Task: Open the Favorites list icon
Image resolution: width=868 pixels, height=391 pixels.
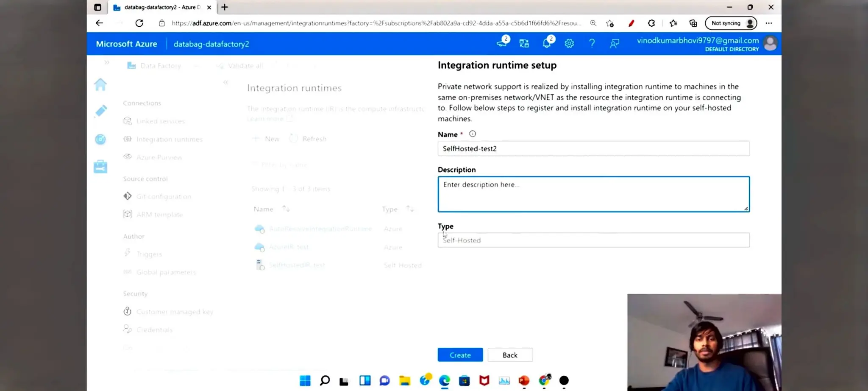Action: [x=673, y=23]
